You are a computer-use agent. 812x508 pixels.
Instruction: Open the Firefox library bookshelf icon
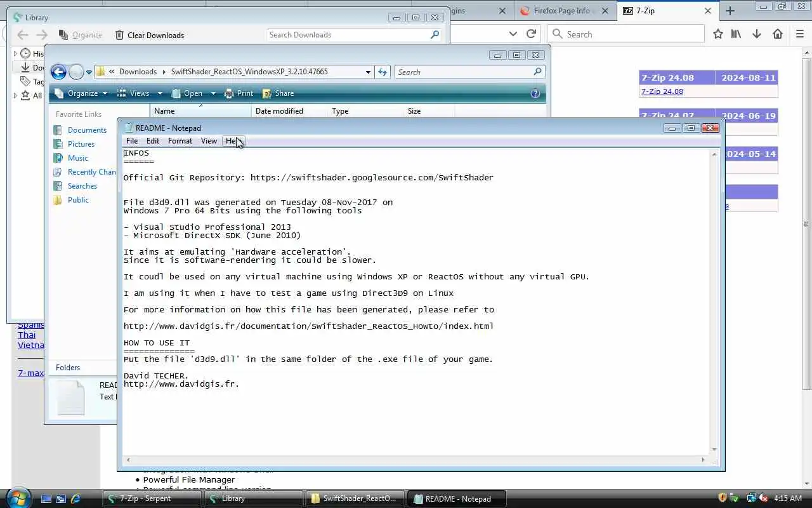[x=736, y=34]
